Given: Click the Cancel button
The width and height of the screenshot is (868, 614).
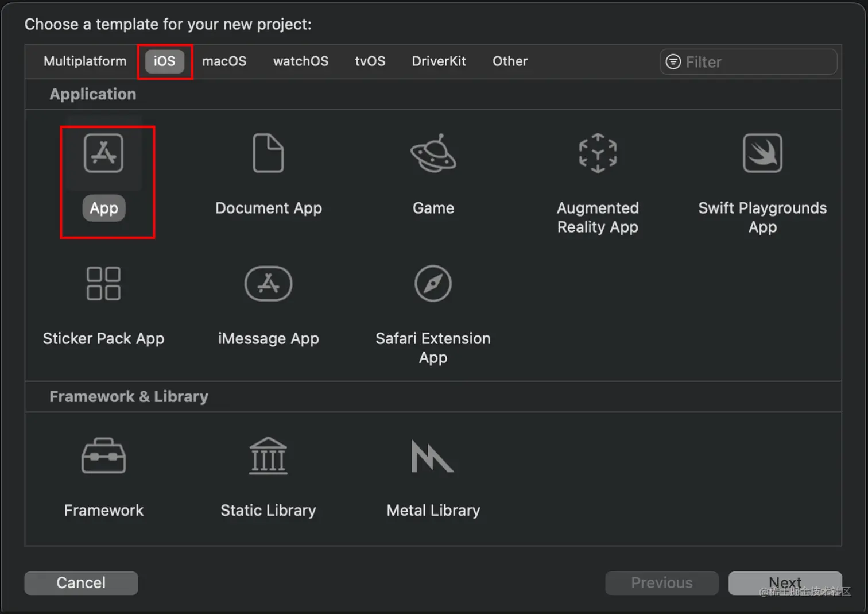Looking at the screenshot, I should (81, 583).
